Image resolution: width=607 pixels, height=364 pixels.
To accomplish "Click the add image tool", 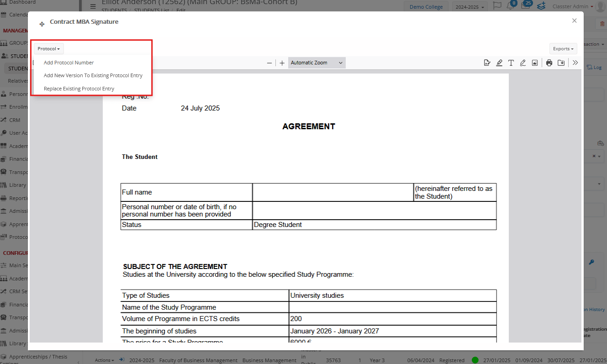I will [535, 63].
